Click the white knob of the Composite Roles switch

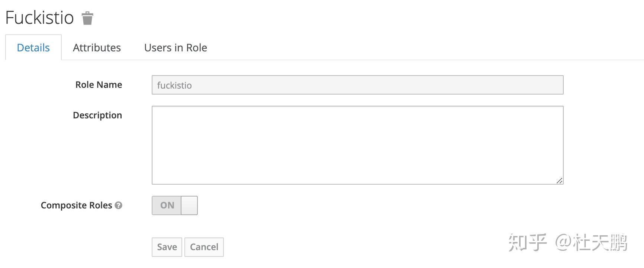point(189,205)
